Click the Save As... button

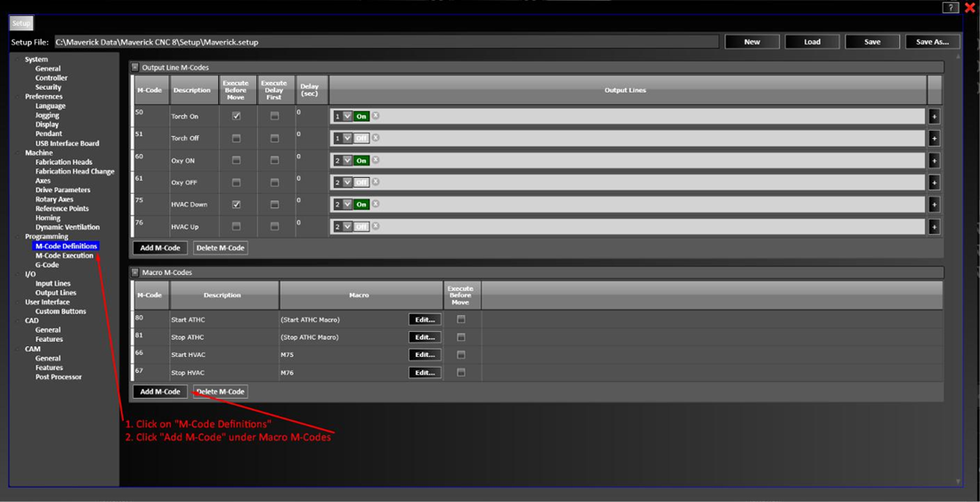[933, 42]
